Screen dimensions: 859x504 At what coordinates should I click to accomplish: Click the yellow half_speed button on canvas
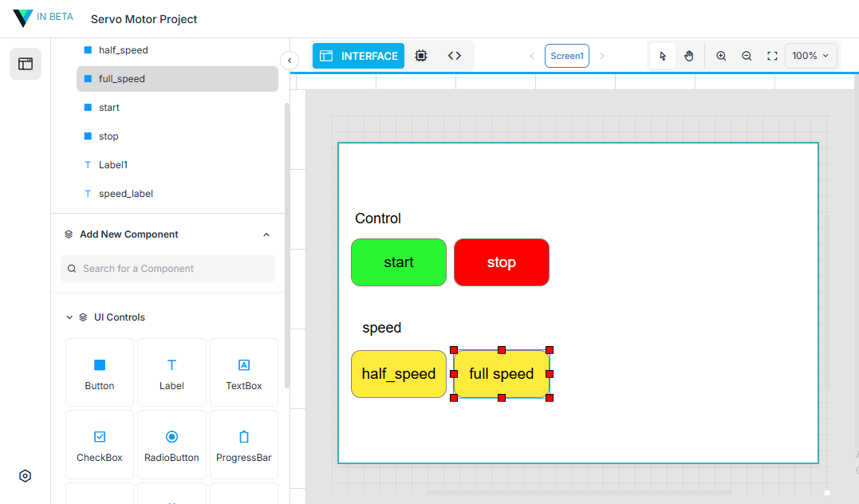(399, 374)
